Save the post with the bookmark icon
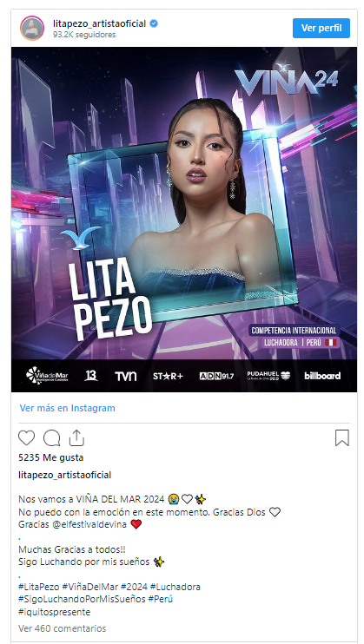 tap(341, 437)
